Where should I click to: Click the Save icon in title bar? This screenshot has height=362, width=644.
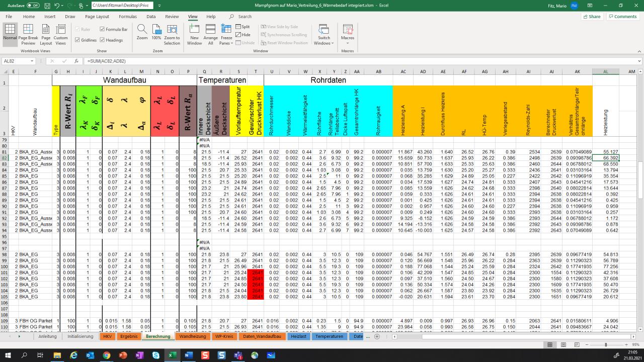point(47,6)
